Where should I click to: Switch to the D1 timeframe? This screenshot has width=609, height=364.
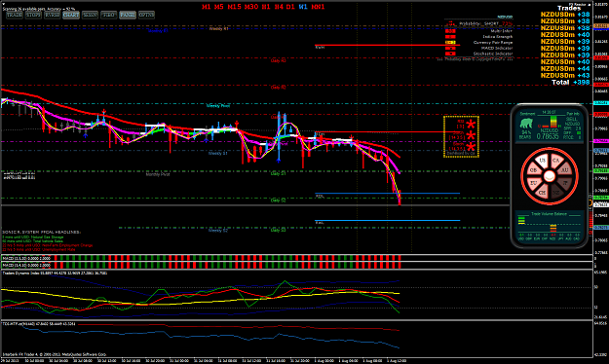pyautogui.click(x=290, y=7)
